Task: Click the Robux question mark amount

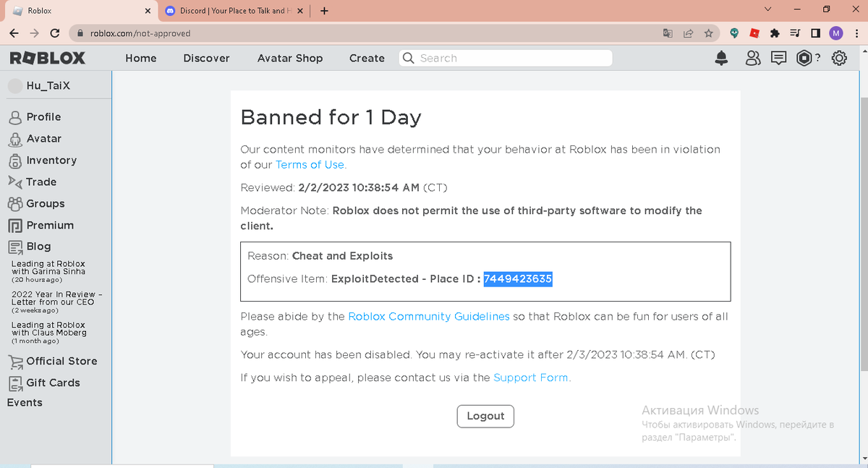Action: tap(817, 58)
